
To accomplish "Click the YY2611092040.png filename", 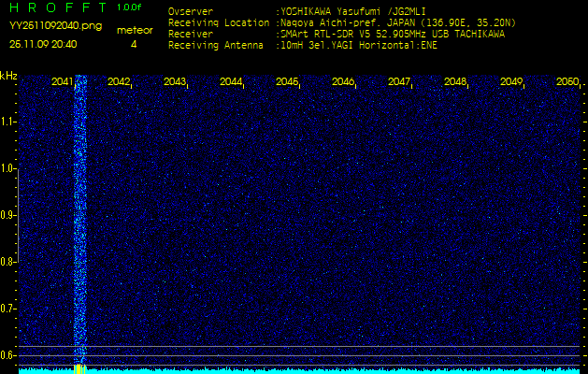I will pyautogui.click(x=55, y=26).
